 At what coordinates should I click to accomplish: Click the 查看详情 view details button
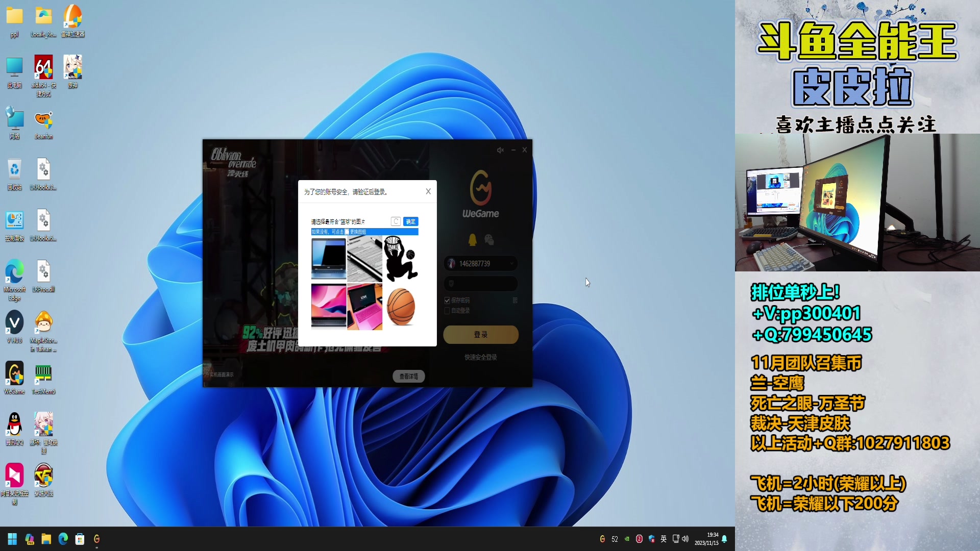tap(408, 376)
